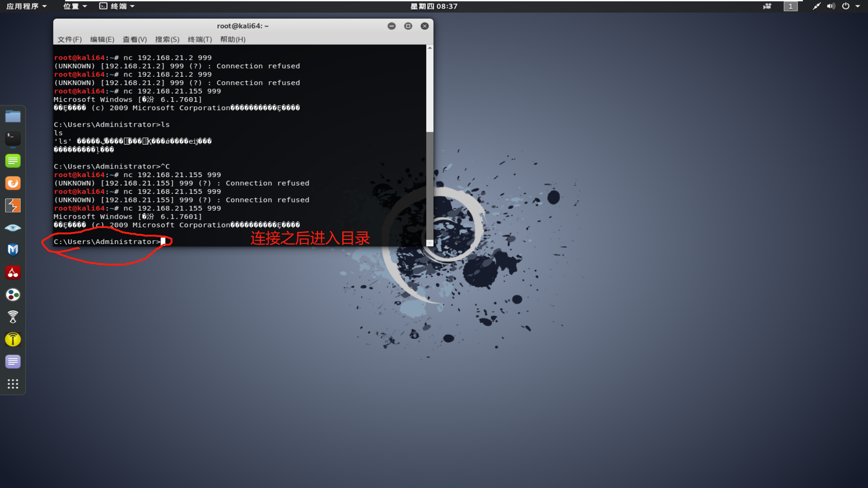Open the Zenmap eye icon
The image size is (868, 488).
click(13, 228)
